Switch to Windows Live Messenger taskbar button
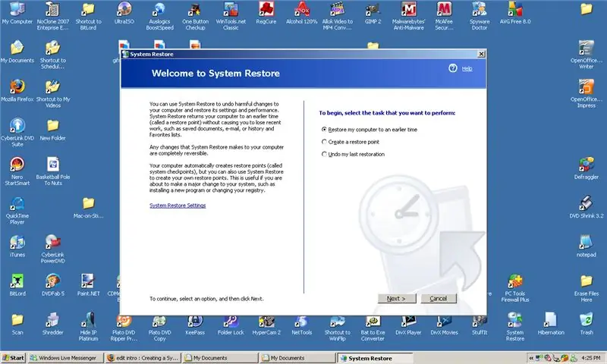 click(66, 358)
